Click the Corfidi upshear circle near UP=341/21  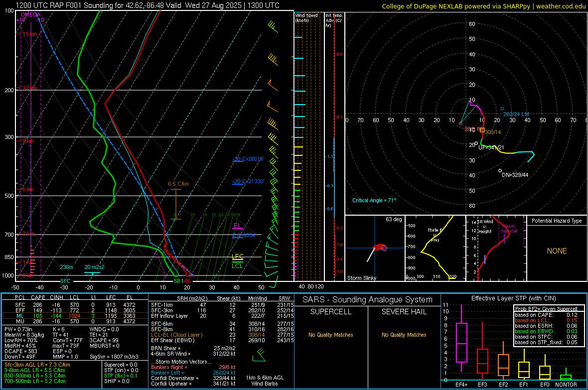click(476, 143)
